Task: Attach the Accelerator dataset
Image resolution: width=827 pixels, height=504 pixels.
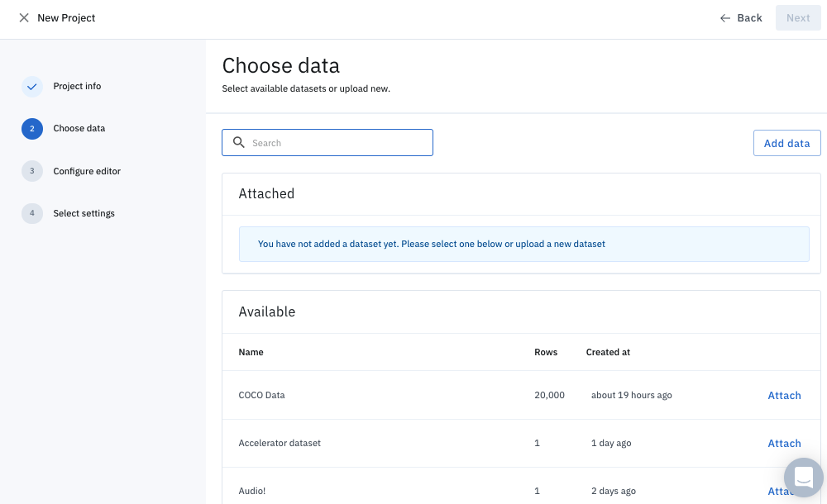Action: (784, 444)
